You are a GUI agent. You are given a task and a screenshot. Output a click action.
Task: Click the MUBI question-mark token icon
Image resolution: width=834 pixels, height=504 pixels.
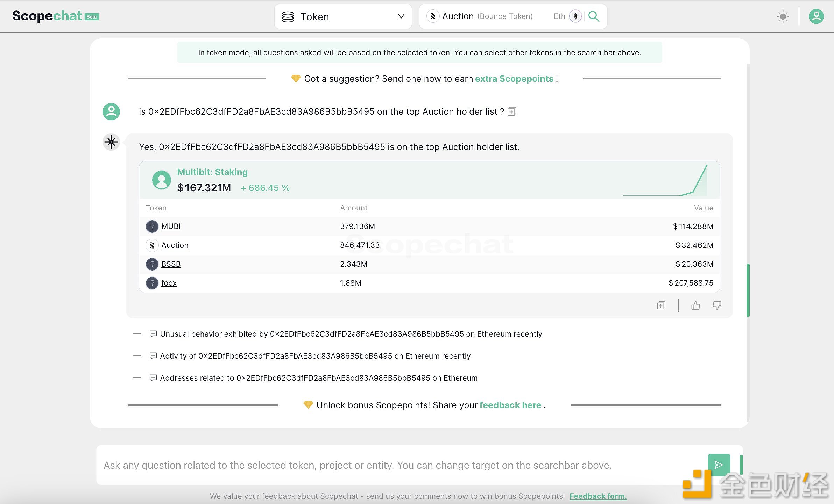pos(152,226)
